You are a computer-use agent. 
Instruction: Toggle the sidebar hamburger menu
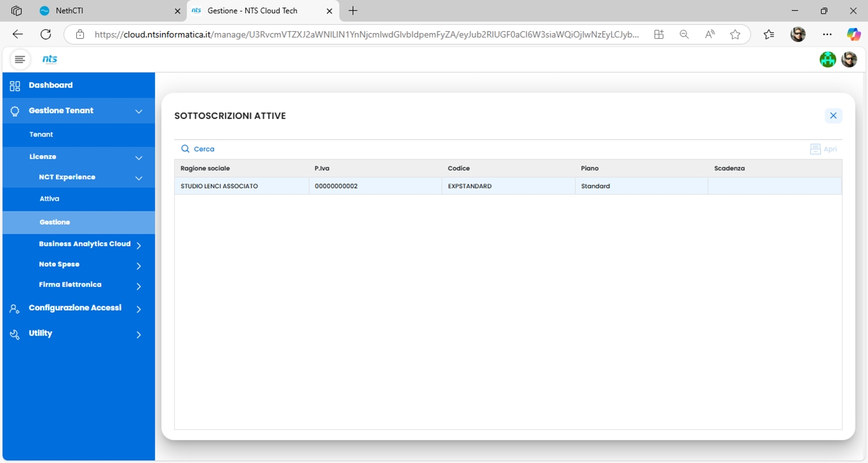(x=20, y=59)
